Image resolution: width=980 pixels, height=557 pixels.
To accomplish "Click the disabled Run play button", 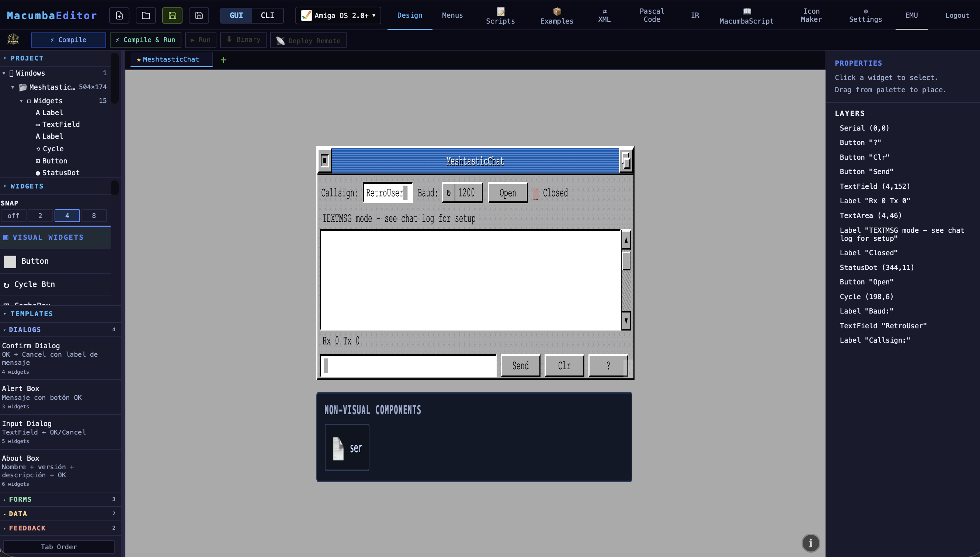I will click(200, 40).
